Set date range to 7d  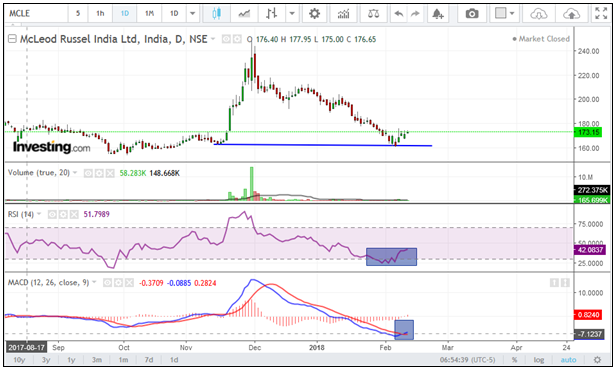point(149,359)
